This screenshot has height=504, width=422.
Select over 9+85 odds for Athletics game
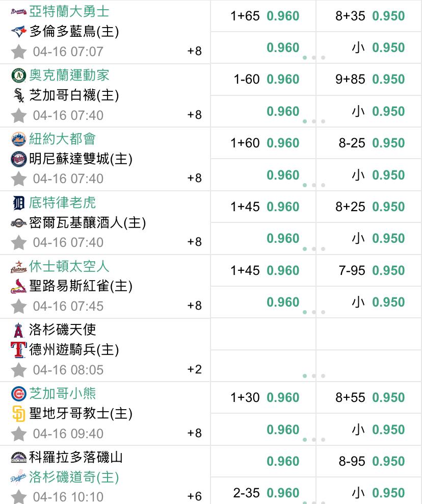[370, 80]
